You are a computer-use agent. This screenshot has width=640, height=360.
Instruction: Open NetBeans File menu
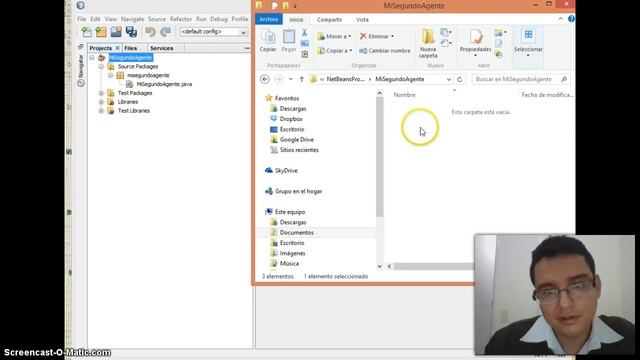[82, 19]
